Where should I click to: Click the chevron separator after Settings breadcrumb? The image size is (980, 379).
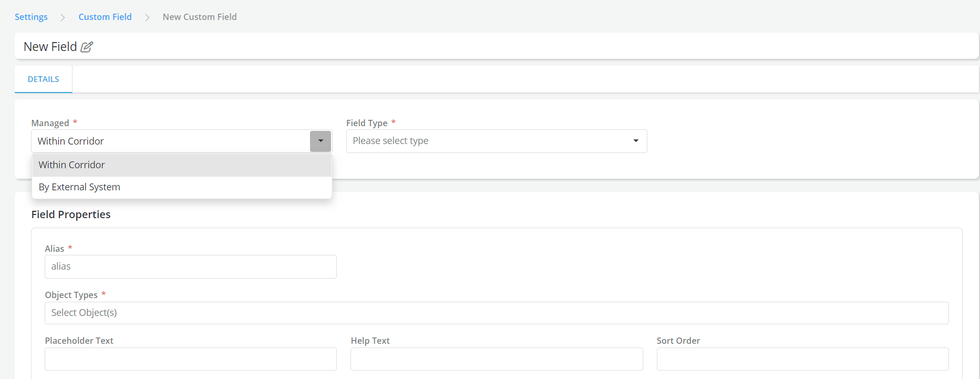tap(63, 17)
